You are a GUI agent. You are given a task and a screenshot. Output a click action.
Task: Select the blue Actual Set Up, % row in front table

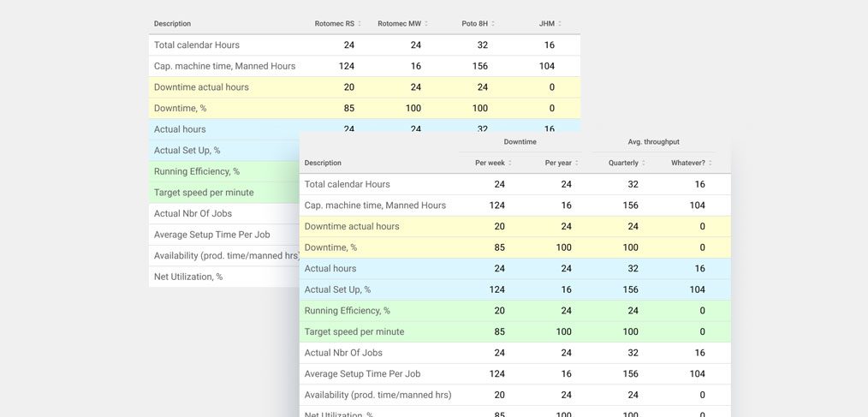click(x=514, y=289)
